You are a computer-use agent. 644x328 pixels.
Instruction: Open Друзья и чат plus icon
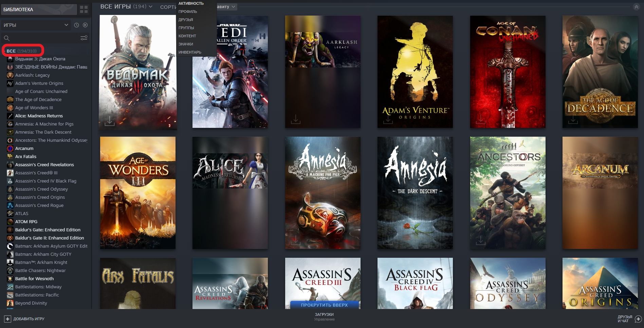[638, 319]
